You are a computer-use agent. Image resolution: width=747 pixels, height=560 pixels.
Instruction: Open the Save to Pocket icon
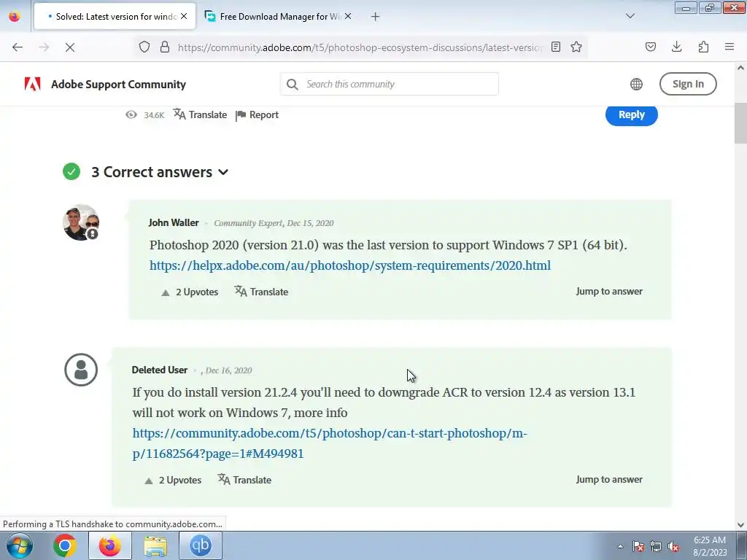click(x=650, y=47)
